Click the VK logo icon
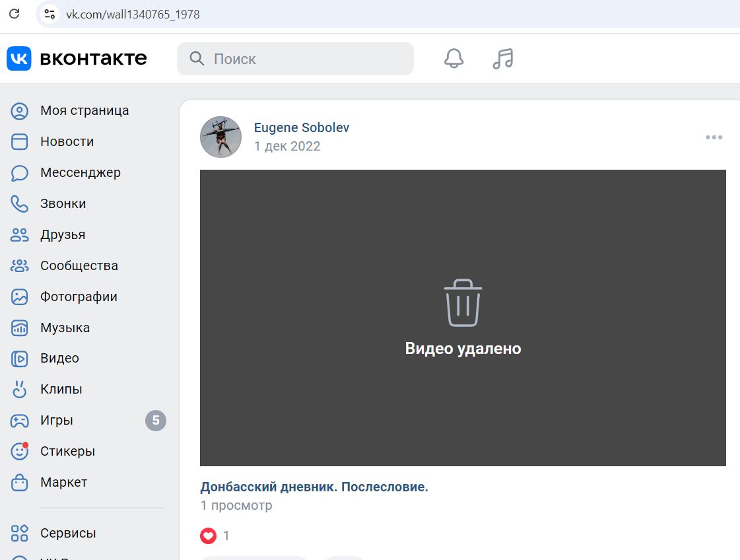The height and width of the screenshot is (560, 740). 19,59
